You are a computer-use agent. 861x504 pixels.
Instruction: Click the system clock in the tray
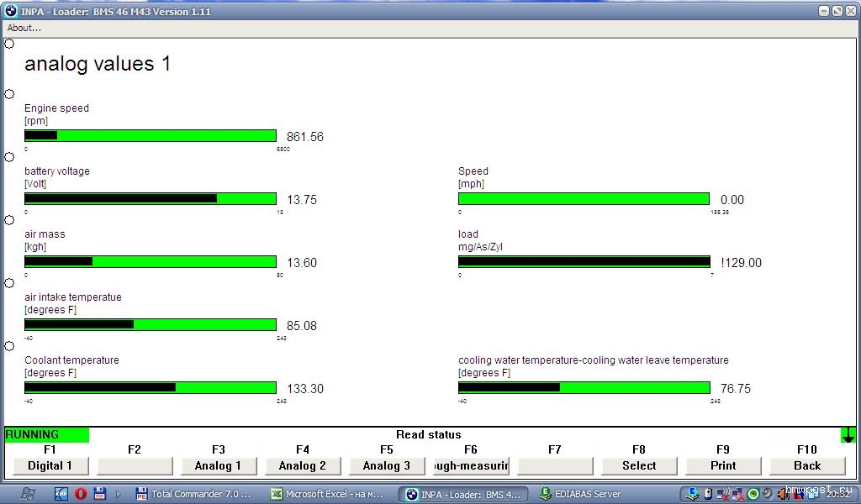837,494
